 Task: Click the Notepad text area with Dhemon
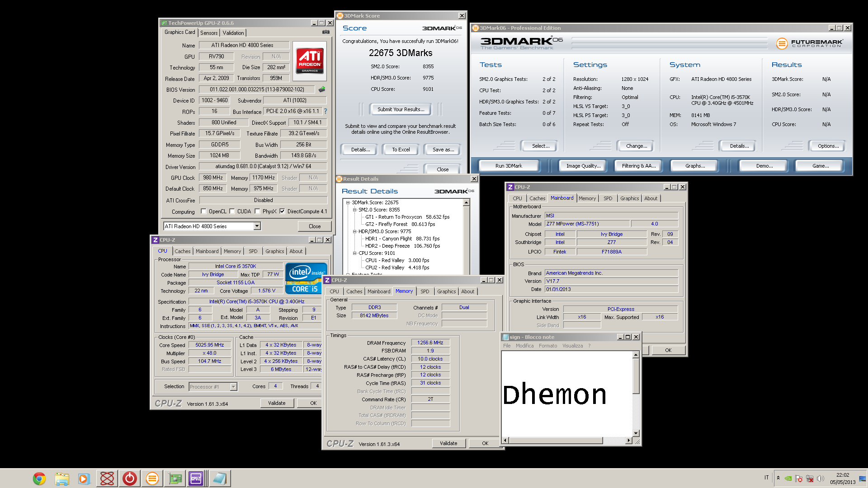click(567, 394)
